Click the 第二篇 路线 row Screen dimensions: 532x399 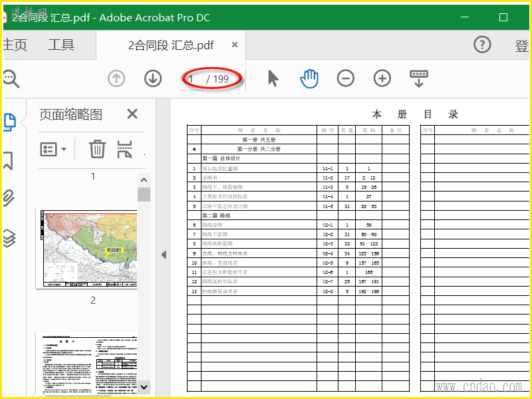tap(298, 215)
